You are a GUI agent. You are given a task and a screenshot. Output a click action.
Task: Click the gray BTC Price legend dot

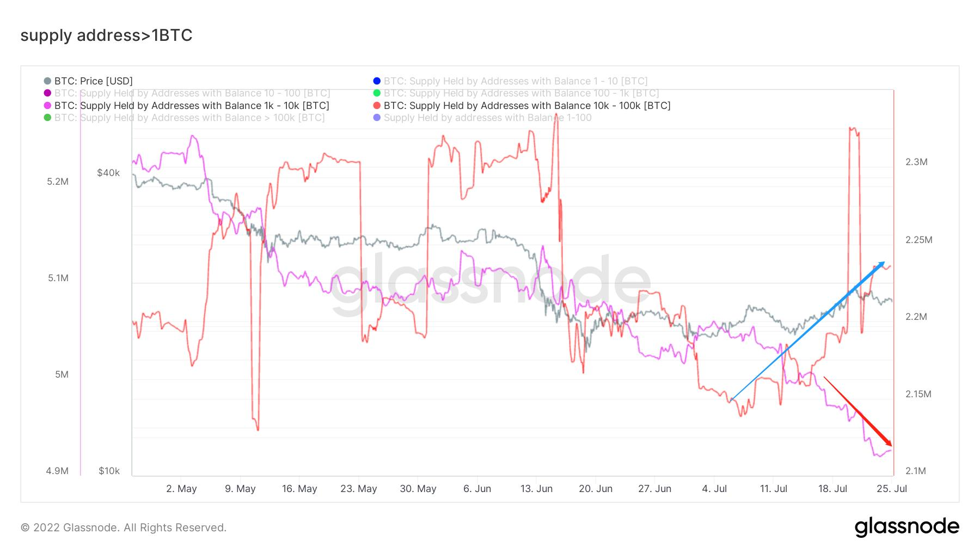click(x=47, y=81)
